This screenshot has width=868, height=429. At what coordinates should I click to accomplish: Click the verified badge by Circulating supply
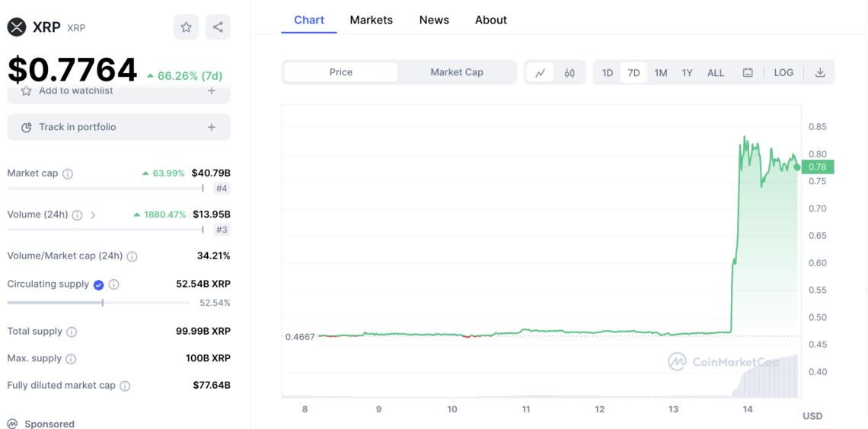tap(98, 284)
